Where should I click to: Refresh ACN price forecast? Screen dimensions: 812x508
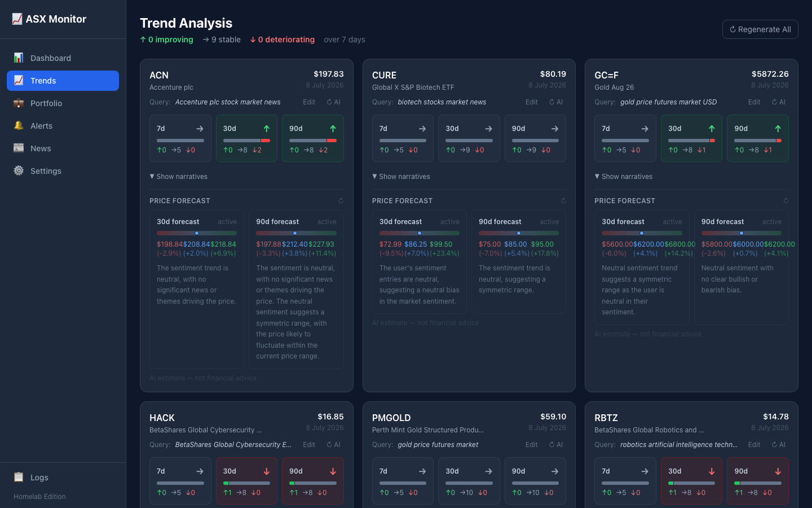pos(341,201)
